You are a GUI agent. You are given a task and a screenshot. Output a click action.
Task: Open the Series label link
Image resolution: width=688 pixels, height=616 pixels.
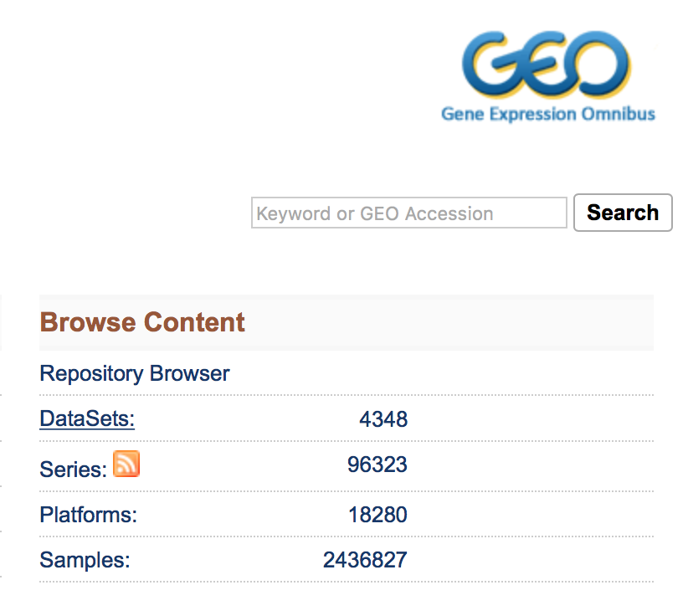tap(73, 470)
